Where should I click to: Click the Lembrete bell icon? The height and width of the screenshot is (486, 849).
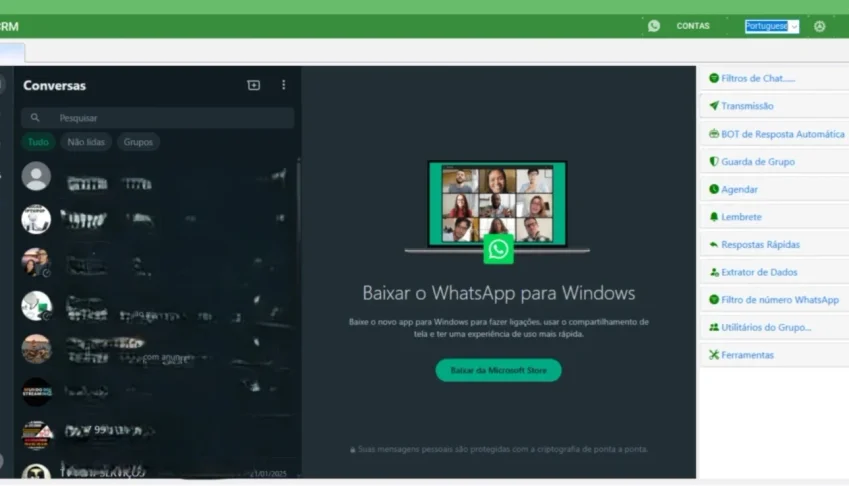[x=714, y=216]
